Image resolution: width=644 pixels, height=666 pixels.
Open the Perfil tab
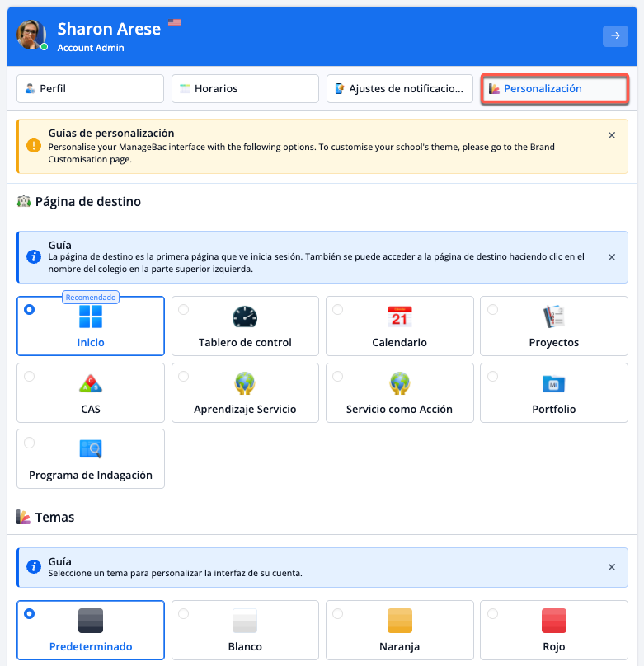click(90, 89)
